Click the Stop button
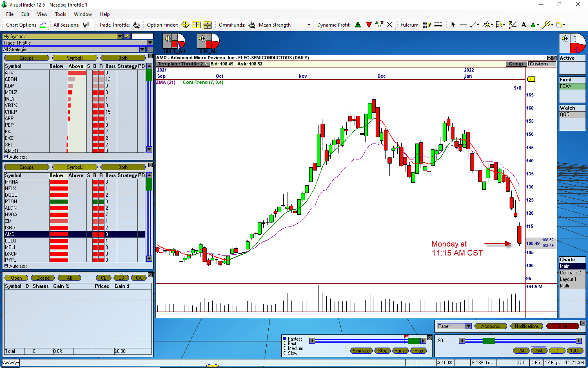This screenshot has height=368, width=588. (383, 351)
